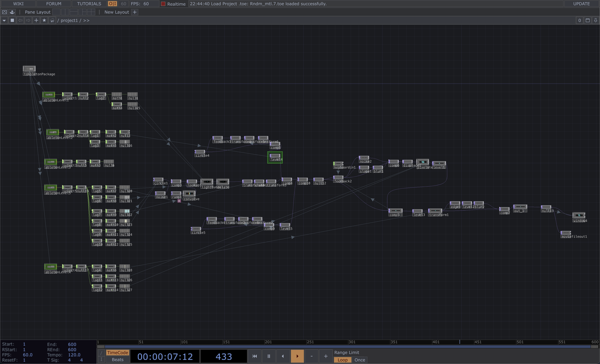Toggle the Realtime red flag
This screenshot has height=364, width=600.
[163, 4]
